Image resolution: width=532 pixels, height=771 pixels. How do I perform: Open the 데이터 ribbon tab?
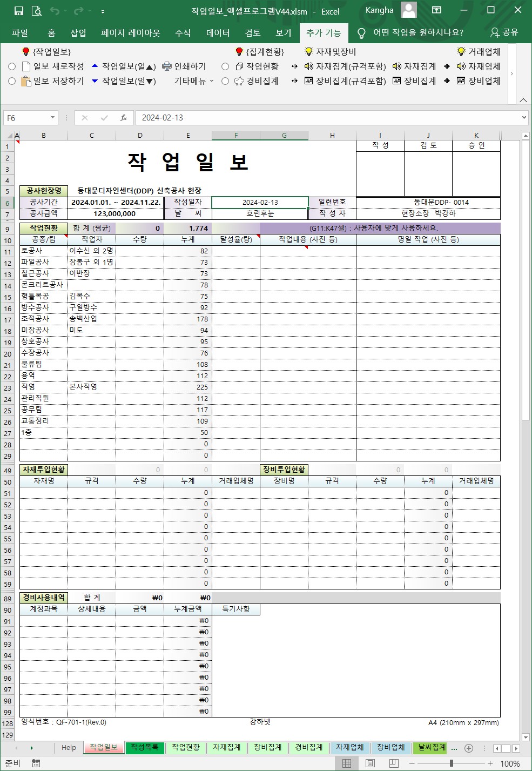[218, 33]
